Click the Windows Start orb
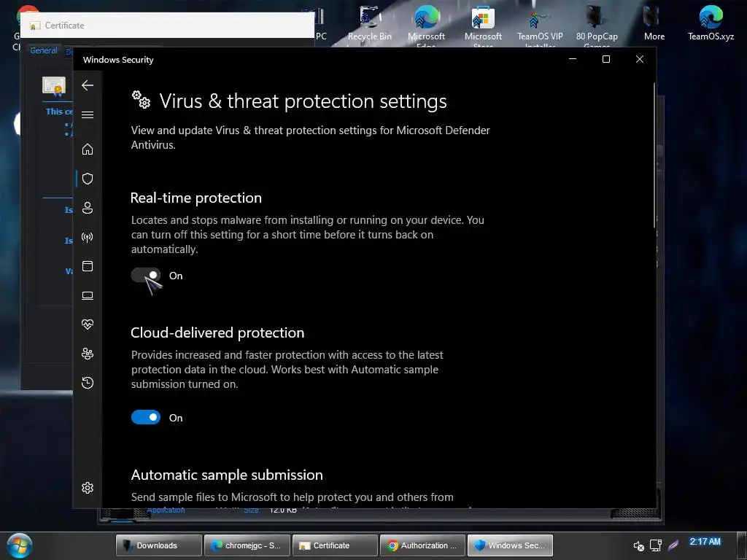The height and width of the screenshot is (560, 747). 20,545
